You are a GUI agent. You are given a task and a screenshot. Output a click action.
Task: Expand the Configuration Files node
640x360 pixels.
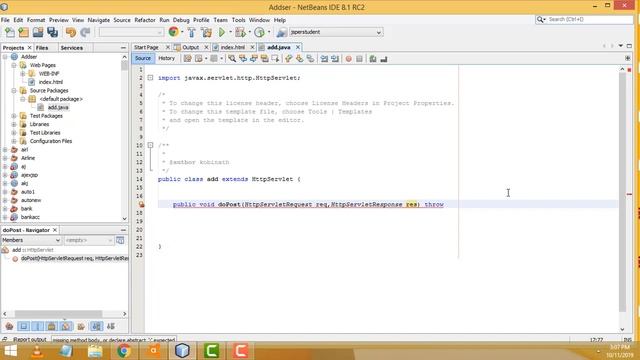point(14,141)
